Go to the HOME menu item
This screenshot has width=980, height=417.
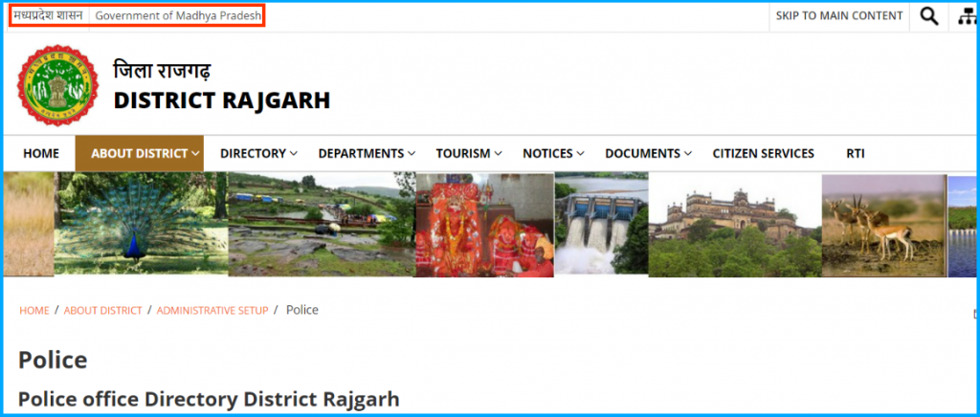coord(41,154)
